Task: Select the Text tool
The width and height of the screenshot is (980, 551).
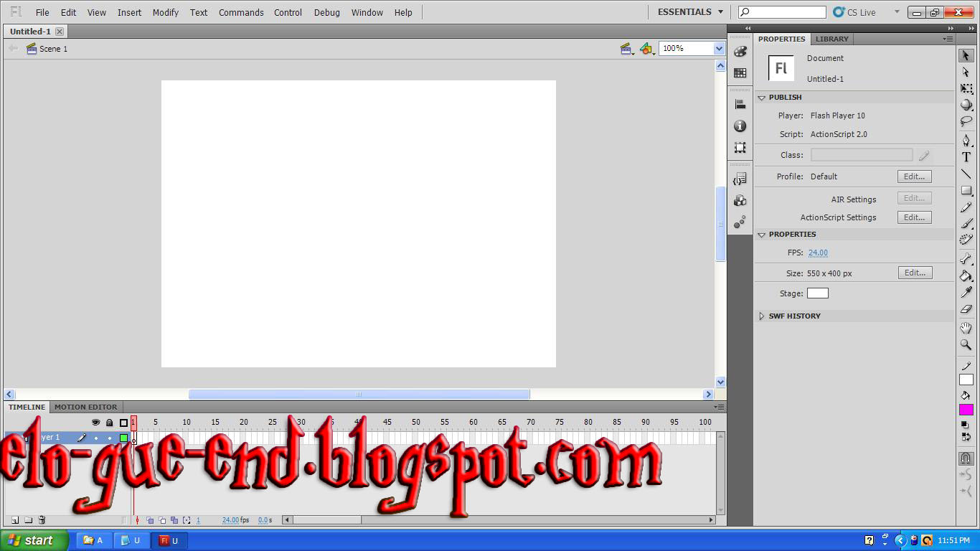Action: pyautogui.click(x=966, y=157)
